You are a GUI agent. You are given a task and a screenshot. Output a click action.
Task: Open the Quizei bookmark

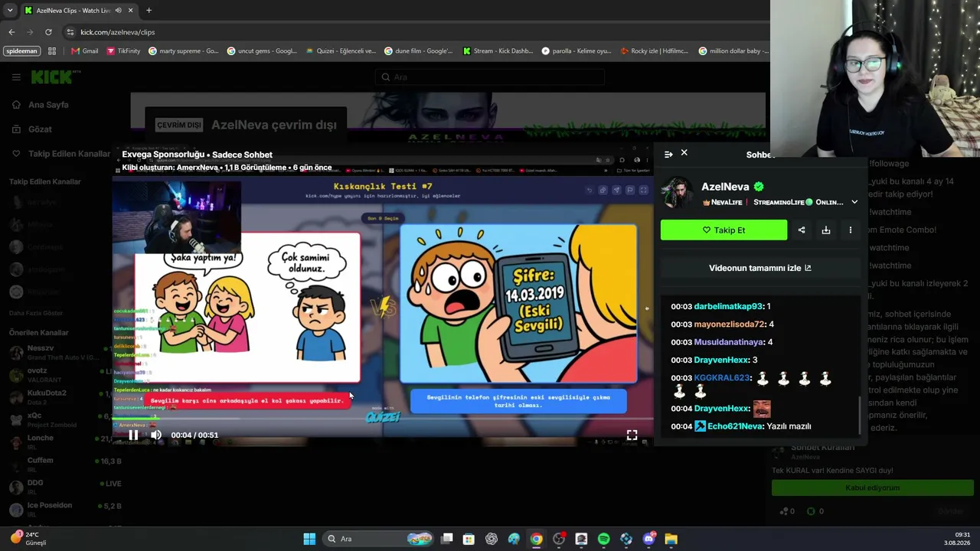click(340, 51)
